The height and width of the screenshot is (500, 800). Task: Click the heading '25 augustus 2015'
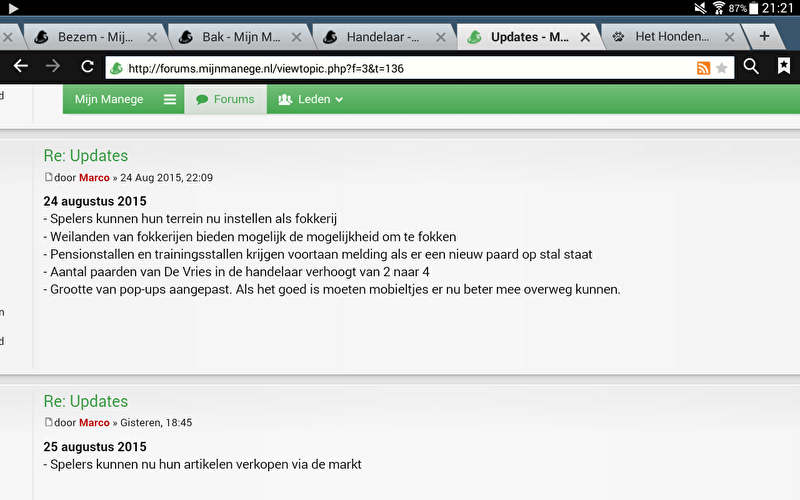coord(95,447)
